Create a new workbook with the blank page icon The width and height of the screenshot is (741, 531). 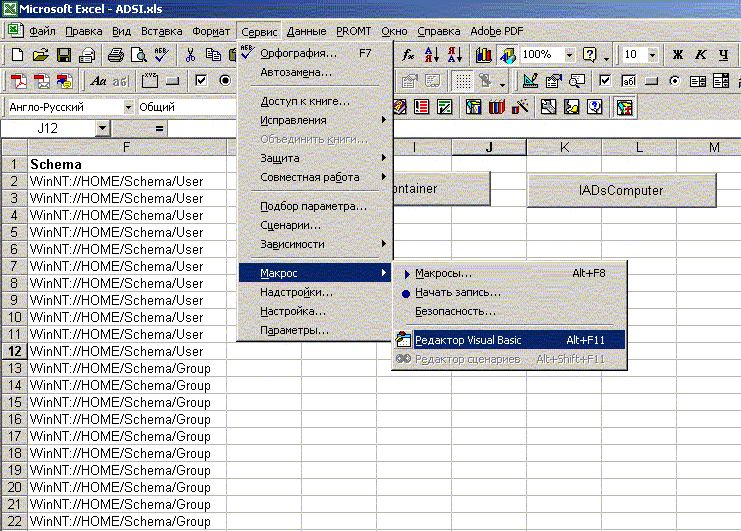17,55
